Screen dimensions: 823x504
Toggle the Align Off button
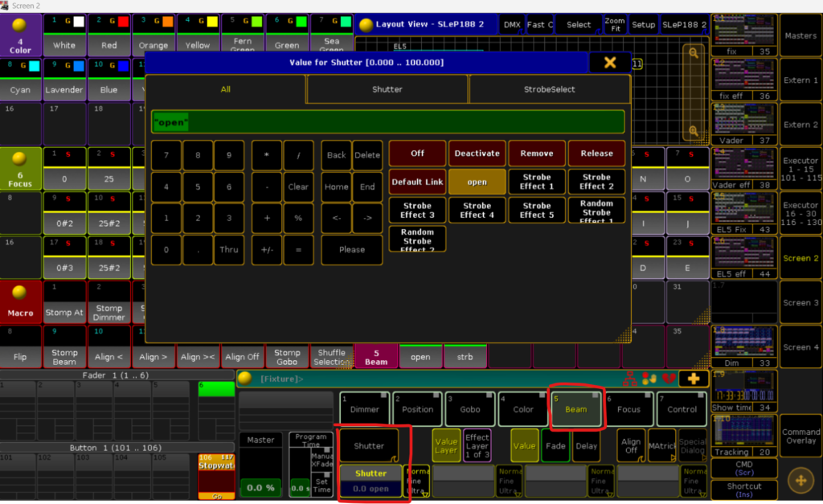(630, 445)
